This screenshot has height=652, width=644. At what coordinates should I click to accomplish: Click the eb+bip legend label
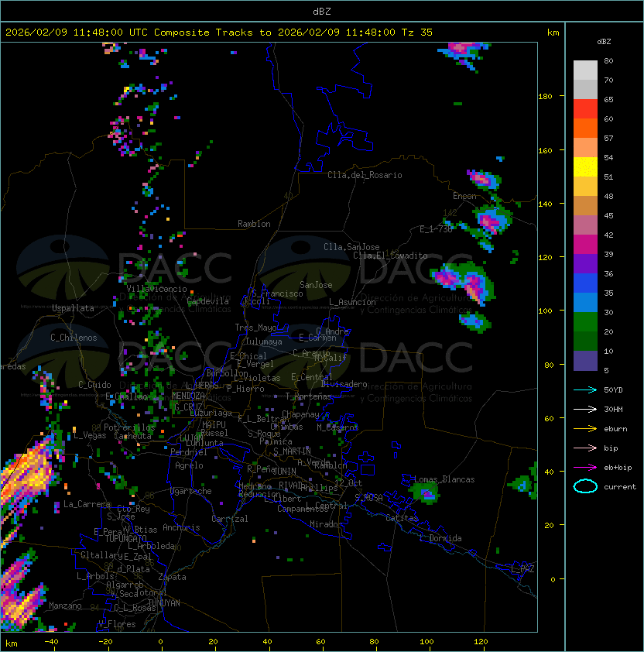[x=618, y=468]
